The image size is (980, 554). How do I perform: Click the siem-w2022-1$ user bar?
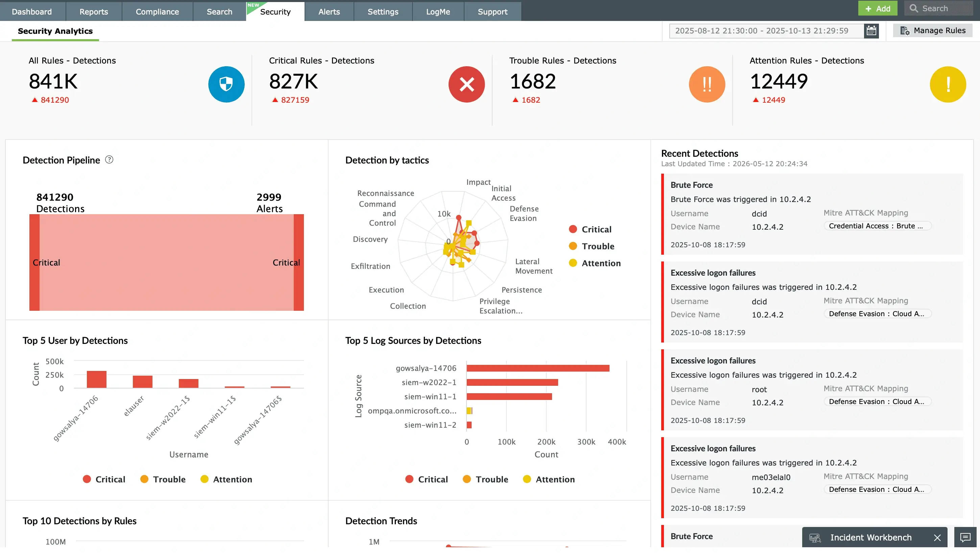(x=189, y=383)
